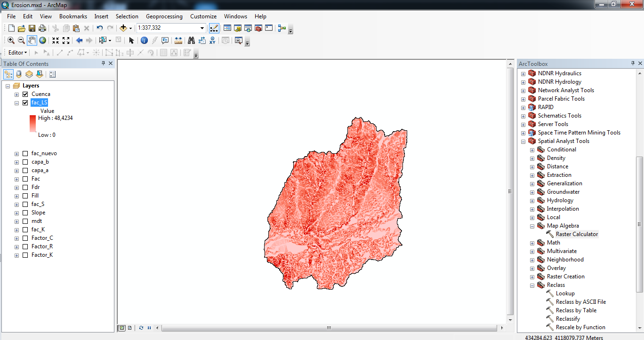Open the Measure tool

[x=178, y=40]
